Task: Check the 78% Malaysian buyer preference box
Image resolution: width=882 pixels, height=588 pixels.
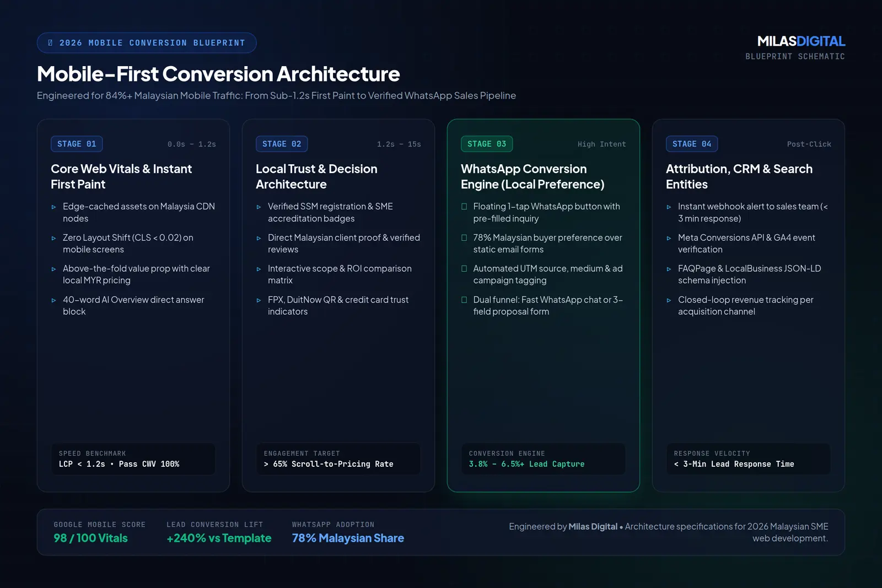Action: point(464,238)
